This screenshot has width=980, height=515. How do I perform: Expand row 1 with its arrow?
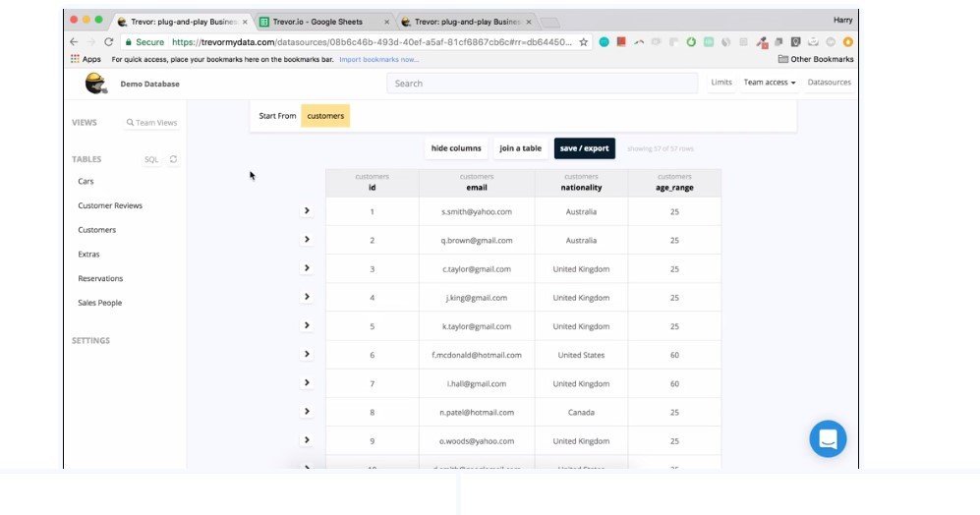click(307, 210)
